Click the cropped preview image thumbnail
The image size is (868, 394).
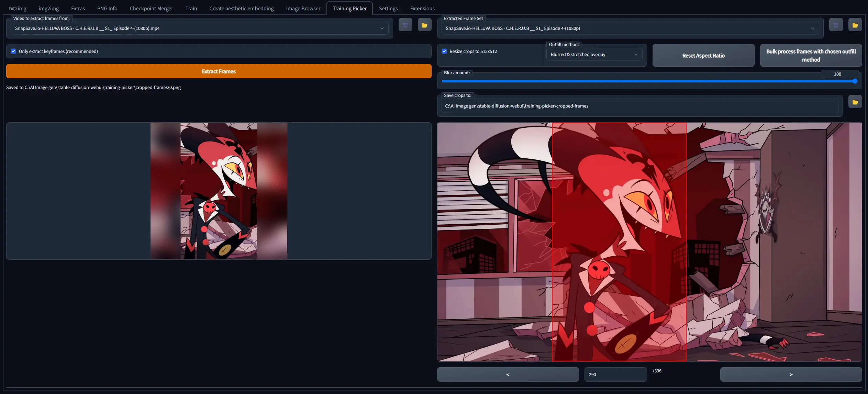coord(219,191)
